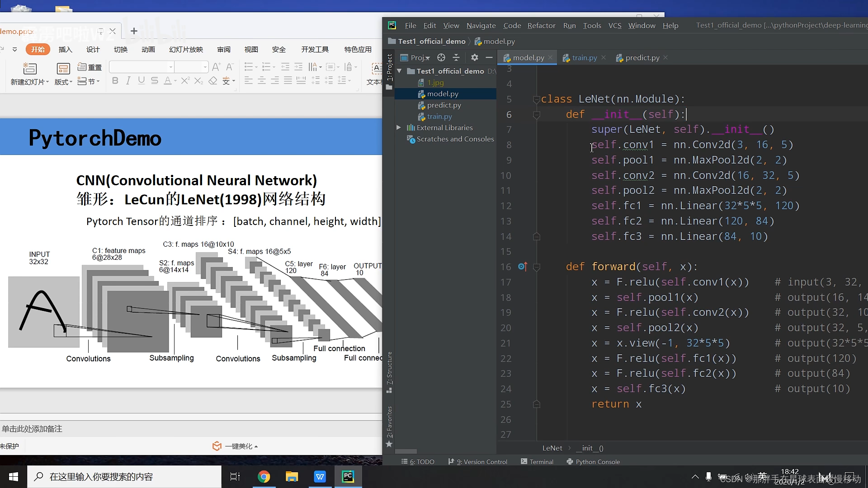Click the Project panel horizontal scrollbar
This screenshot has height=488, width=868.
pyautogui.click(x=406, y=451)
